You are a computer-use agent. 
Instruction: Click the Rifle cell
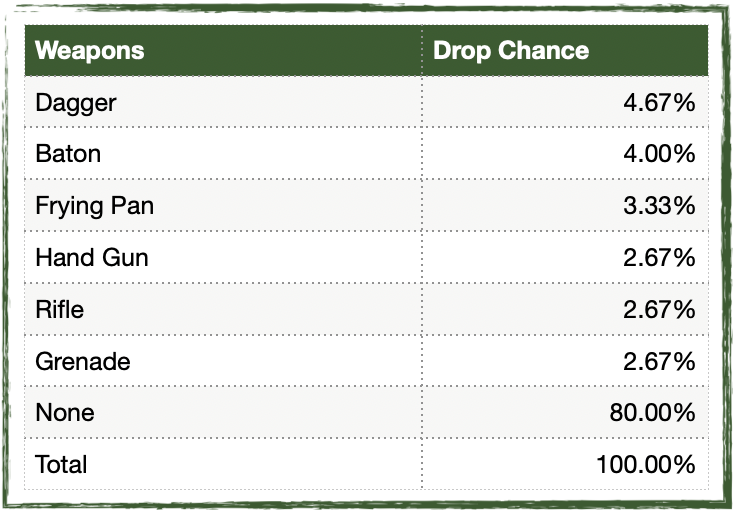tap(223, 309)
